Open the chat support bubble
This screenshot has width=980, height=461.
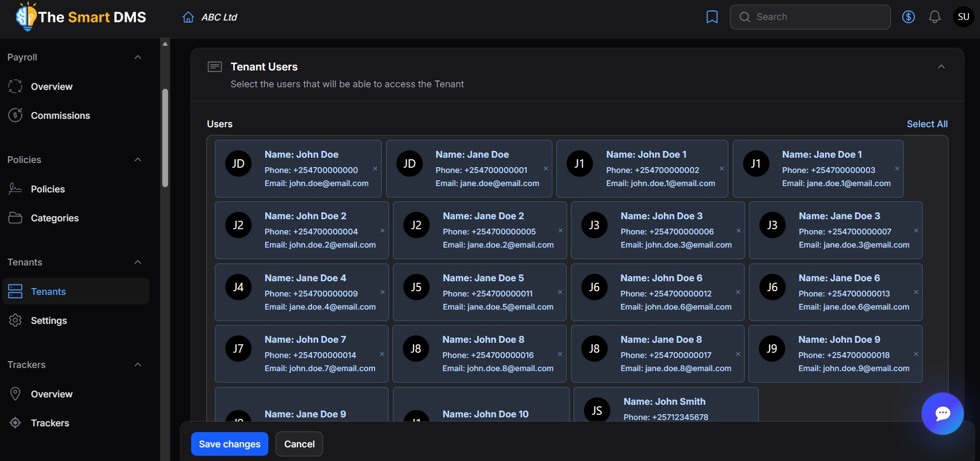pyautogui.click(x=942, y=414)
